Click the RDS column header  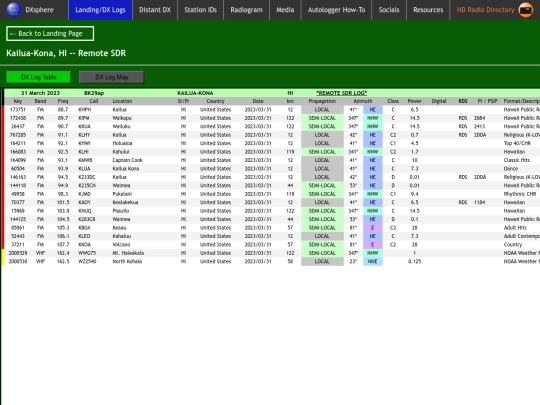tap(463, 101)
